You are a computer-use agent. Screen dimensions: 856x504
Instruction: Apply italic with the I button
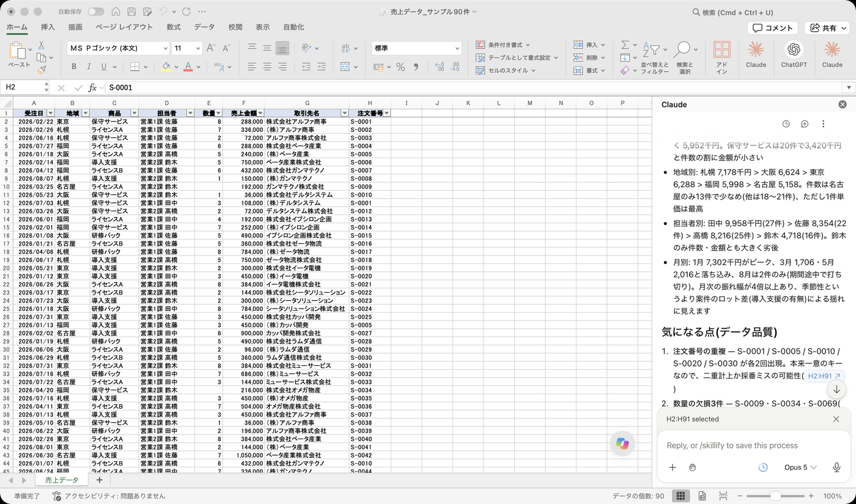coord(89,67)
